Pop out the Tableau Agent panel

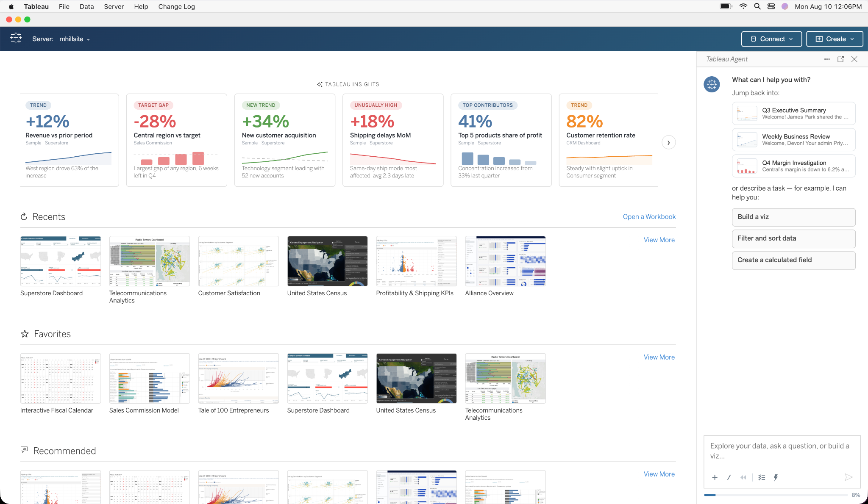pos(840,59)
